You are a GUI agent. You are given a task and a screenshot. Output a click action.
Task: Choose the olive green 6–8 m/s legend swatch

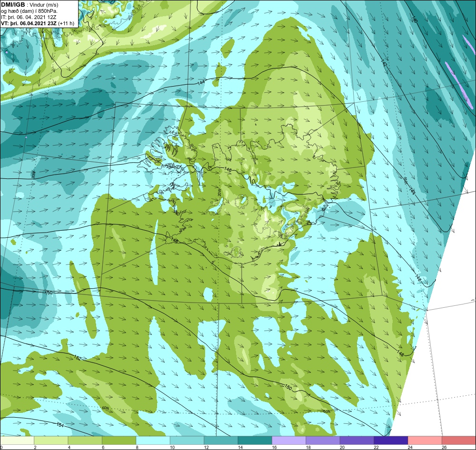click(119, 440)
